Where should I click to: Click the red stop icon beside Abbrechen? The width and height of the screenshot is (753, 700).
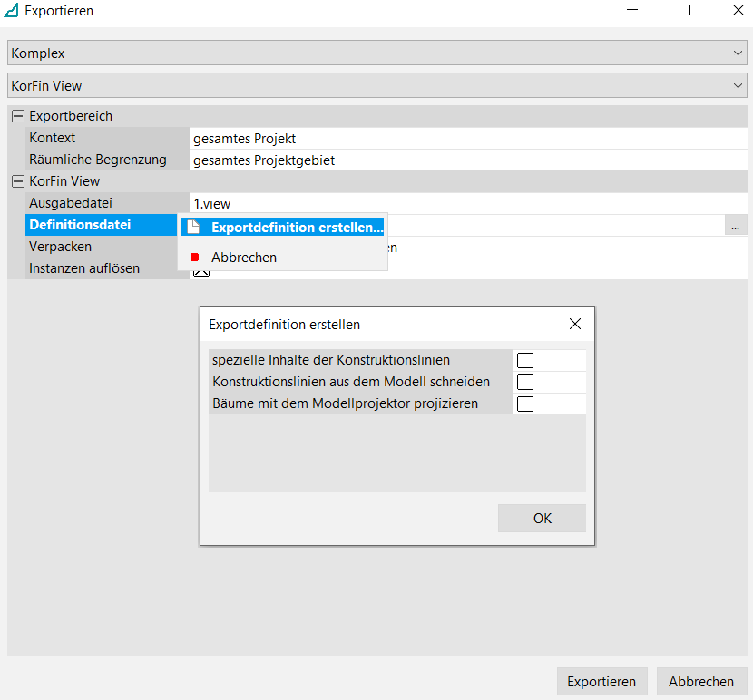click(x=193, y=258)
